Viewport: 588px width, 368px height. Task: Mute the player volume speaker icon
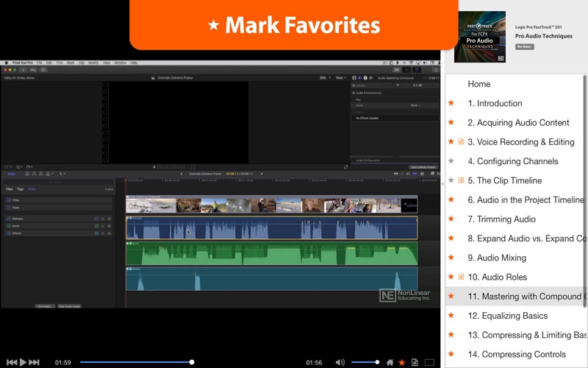click(x=340, y=362)
